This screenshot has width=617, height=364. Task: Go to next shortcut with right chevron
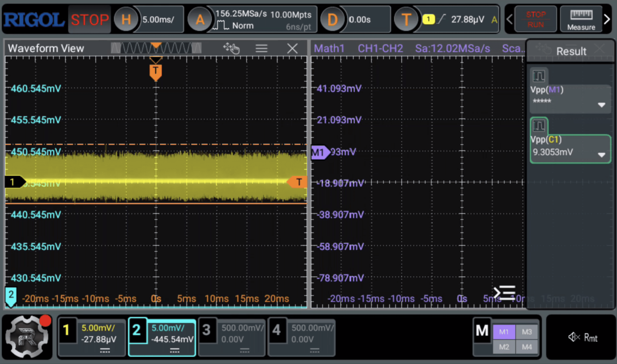[x=607, y=19]
